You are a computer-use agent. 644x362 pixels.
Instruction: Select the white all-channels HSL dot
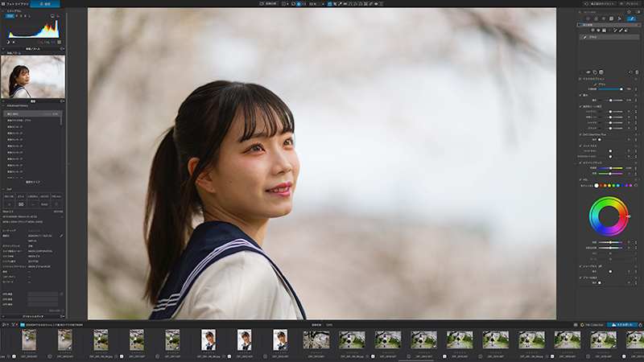(597, 186)
